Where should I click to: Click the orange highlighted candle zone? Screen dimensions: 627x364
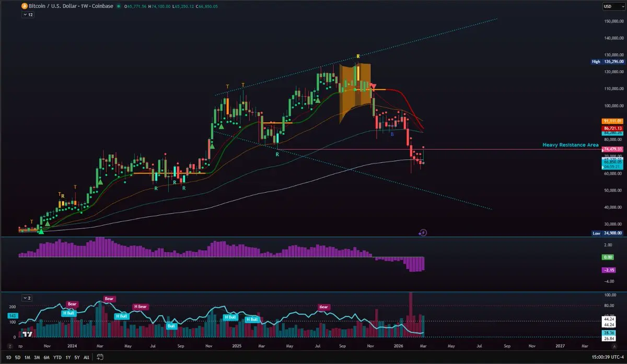click(x=355, y=93)
